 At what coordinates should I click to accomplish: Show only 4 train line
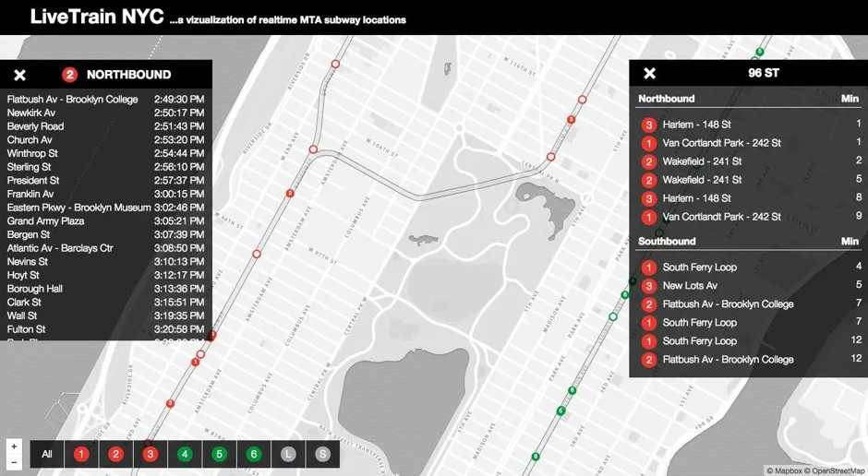tap(185, 454)
